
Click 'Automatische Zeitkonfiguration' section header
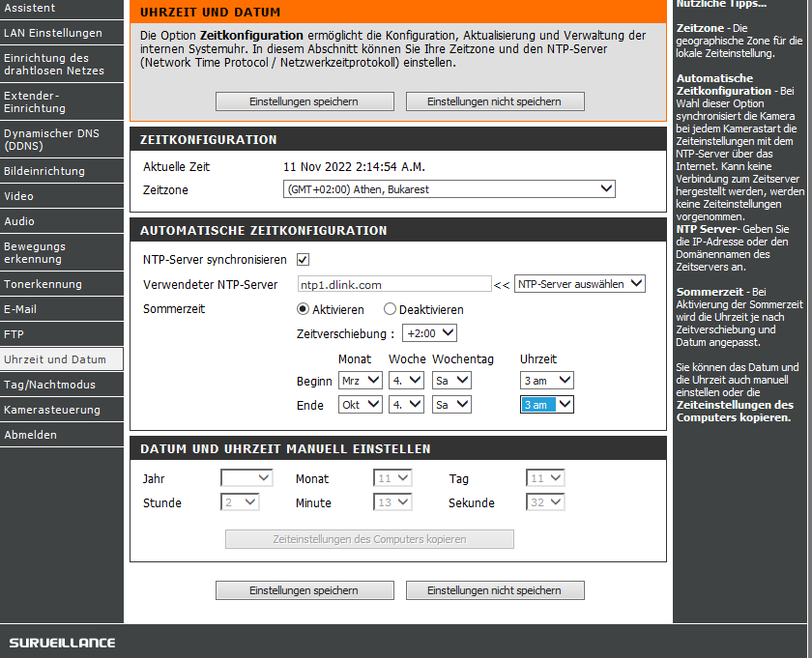[x=264, y=231]
